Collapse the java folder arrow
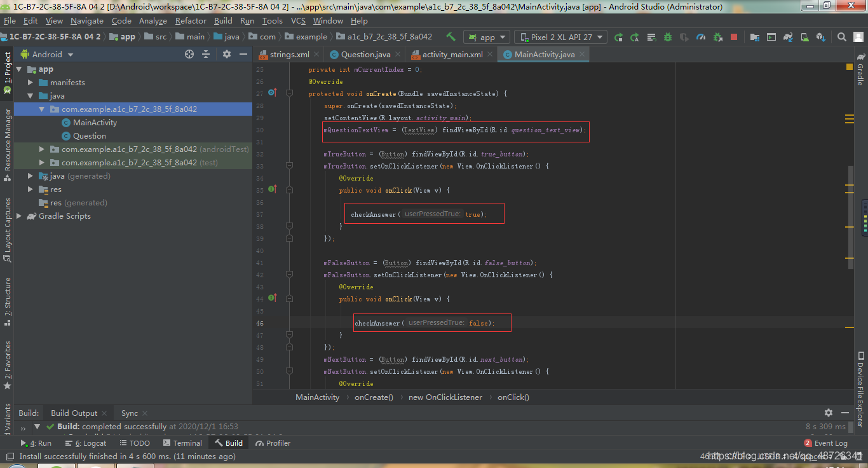 [x=31, y=96]
